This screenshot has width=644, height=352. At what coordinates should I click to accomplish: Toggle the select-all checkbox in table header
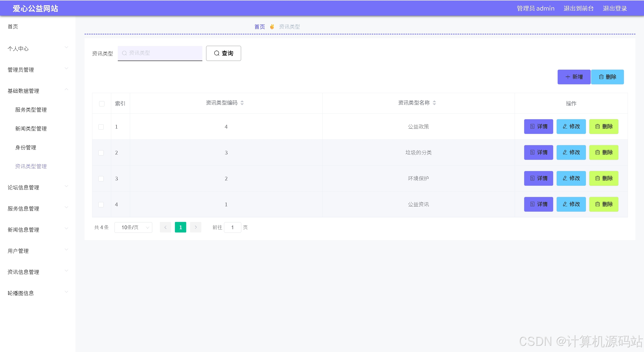pyautogui.click(x=102, y=104)
